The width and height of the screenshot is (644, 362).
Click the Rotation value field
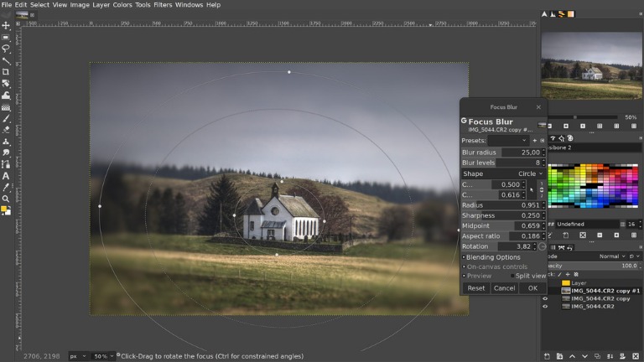(515, 247)
